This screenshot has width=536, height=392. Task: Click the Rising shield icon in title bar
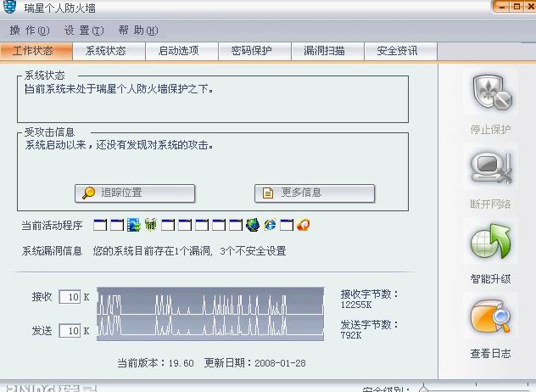pyautogui.click(x=9, y=7)
